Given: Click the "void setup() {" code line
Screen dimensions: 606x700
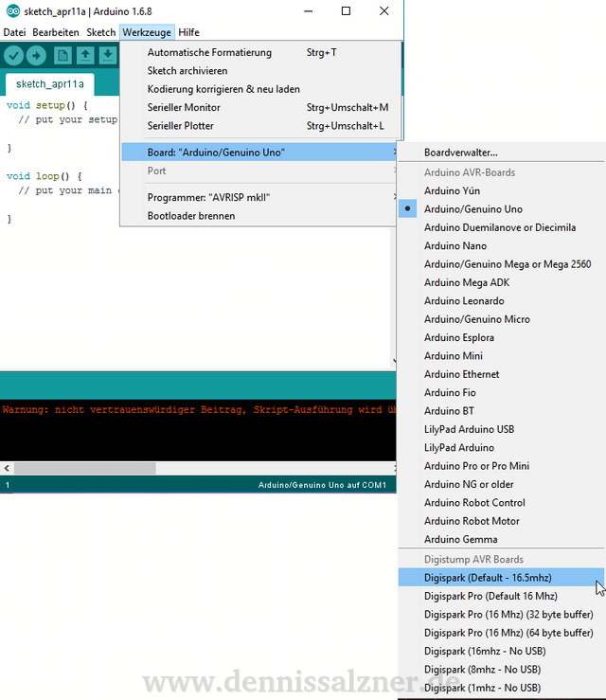Looking at the screenshot, I should click(46, 105).
